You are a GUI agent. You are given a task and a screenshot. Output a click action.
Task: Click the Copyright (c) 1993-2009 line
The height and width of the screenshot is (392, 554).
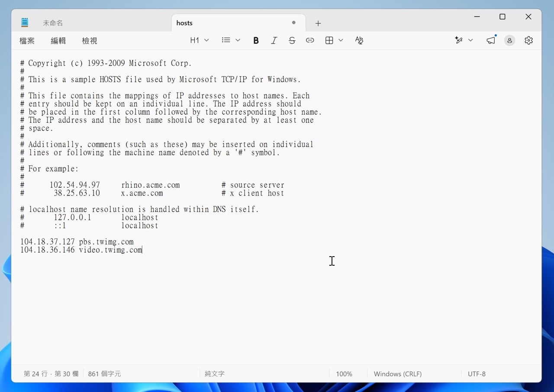point(106,63)
